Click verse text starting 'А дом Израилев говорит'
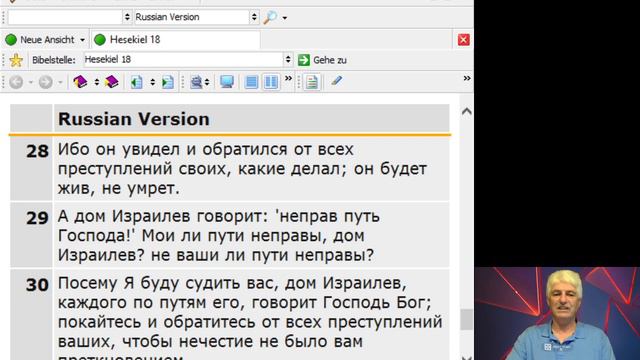The height and width of the screenshot is (360, 640). click(219, 236)
